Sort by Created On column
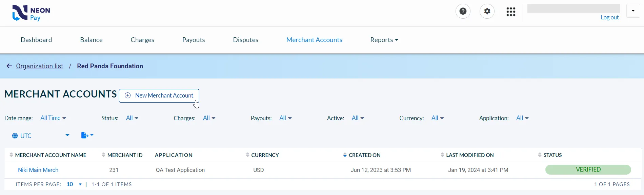 click(364, 155)
